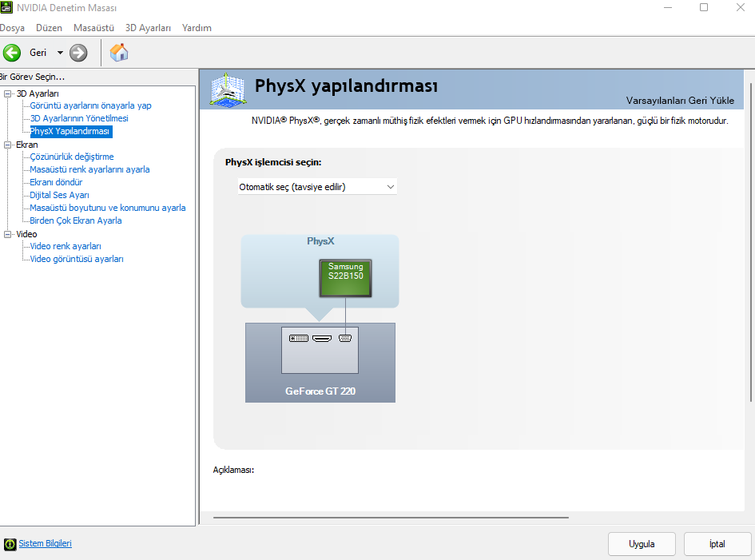The height and width of the screenshot is (560, 755).
Task: Open Çözünürlük değiştirme
Action: pyautogui.click(x=72, y=157)
